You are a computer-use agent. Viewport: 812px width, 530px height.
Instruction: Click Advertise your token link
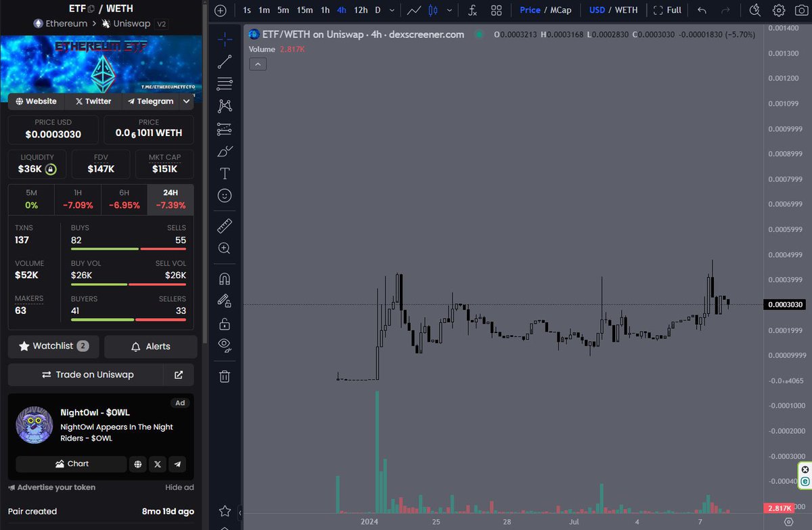52,487
